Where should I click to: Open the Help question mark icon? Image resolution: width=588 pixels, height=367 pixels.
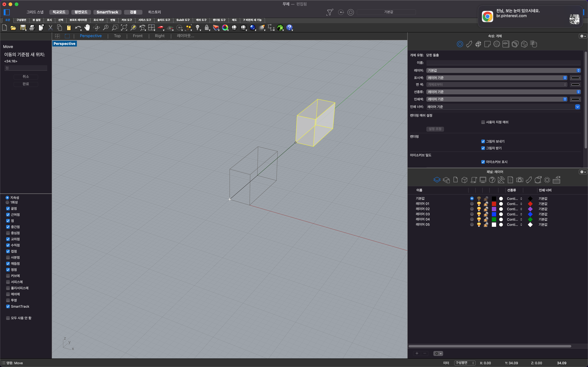[x=289, y=28]
